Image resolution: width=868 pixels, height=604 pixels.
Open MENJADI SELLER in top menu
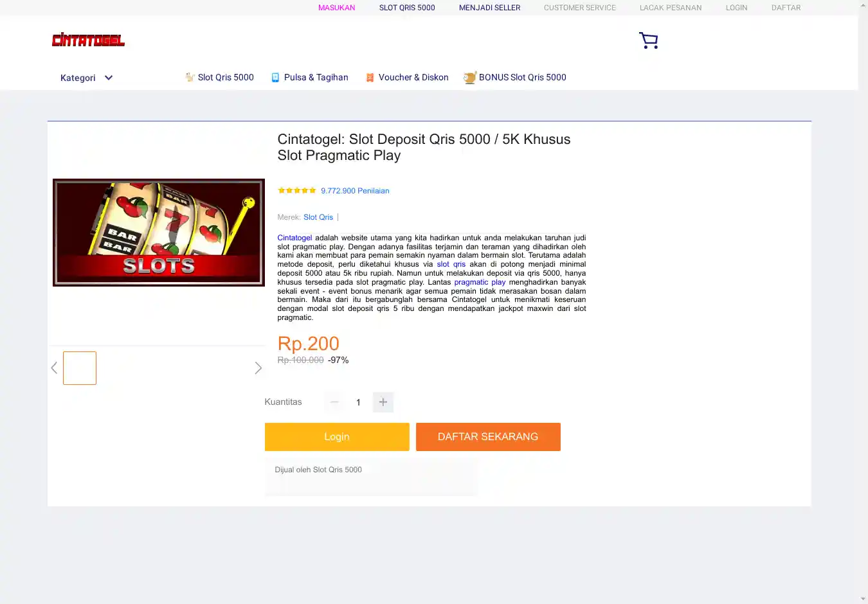tap(490, 8)
